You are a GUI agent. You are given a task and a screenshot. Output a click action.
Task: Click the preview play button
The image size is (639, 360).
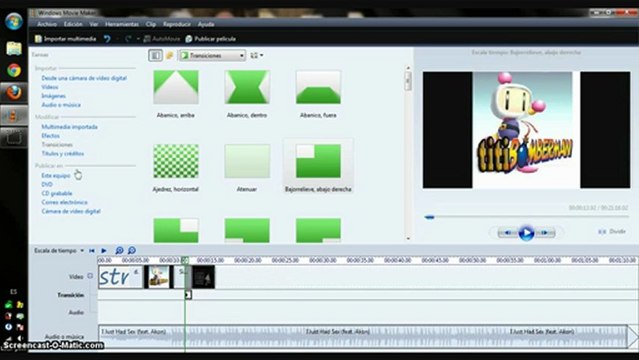(x=526, y=233)
